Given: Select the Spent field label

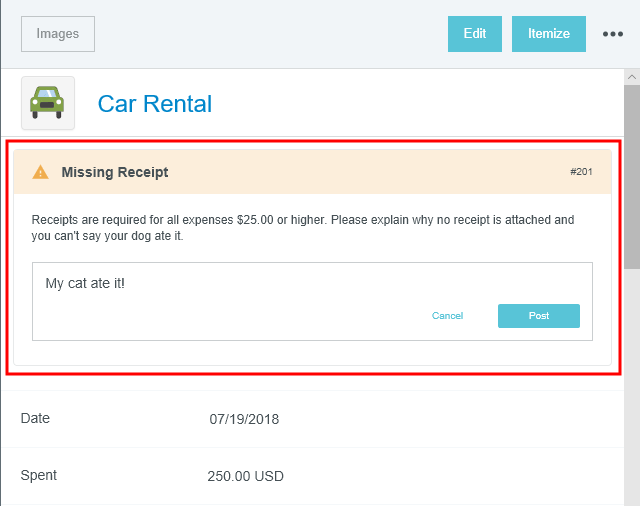Looking at the screenshot, I should pos(39,475).
